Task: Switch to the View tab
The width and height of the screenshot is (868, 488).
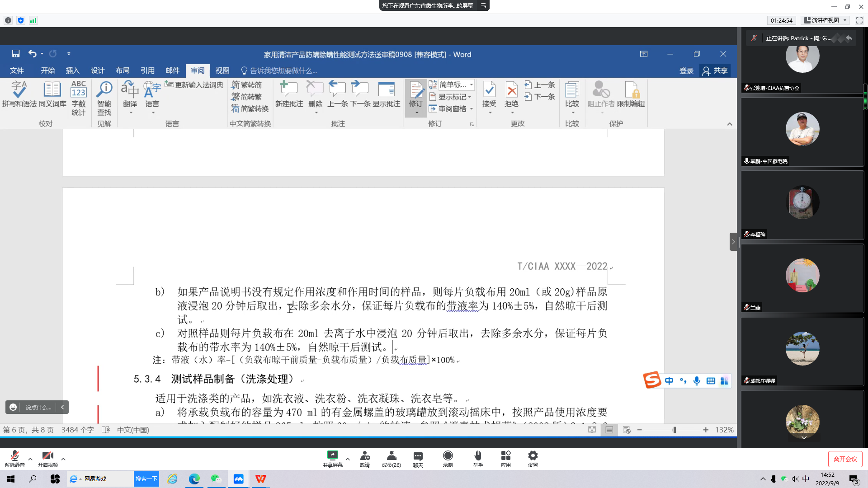Action: (x=222, y=70)
